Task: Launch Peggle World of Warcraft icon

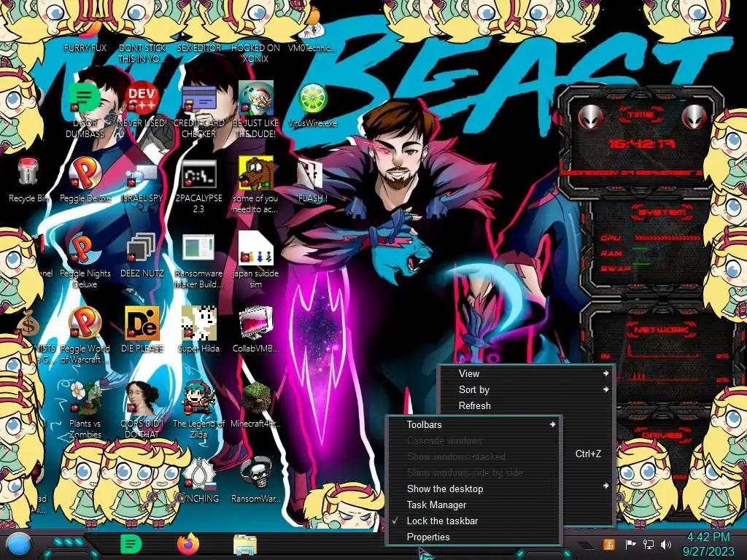Action: point(85,335)
